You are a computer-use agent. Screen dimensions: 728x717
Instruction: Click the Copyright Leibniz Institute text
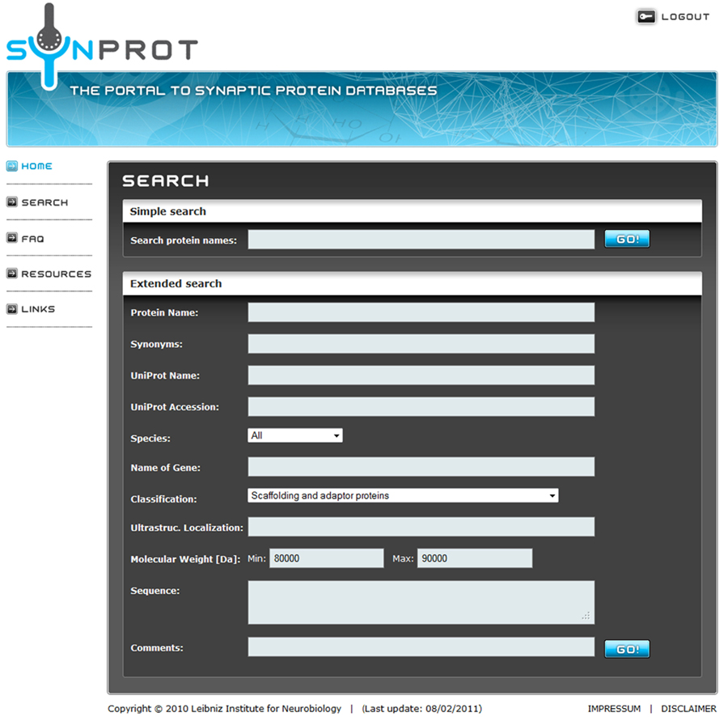point(224,709)
